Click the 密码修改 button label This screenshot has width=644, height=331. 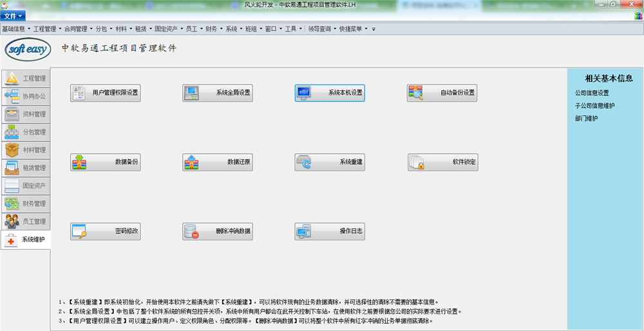pyautogui.click(x=127, y=232)
